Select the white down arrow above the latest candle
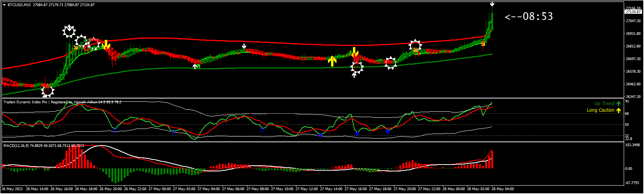This screenshot has height=194, width=644. pyautogui.click(x=492, y=4)
